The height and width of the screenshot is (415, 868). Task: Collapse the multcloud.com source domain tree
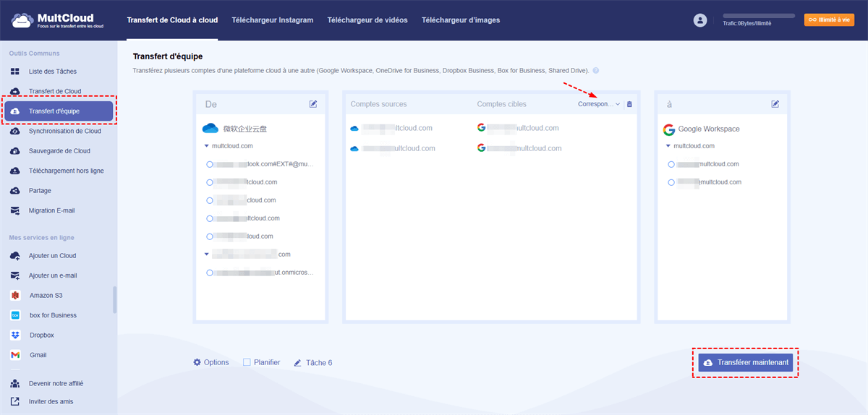click(x=207, y=146)
